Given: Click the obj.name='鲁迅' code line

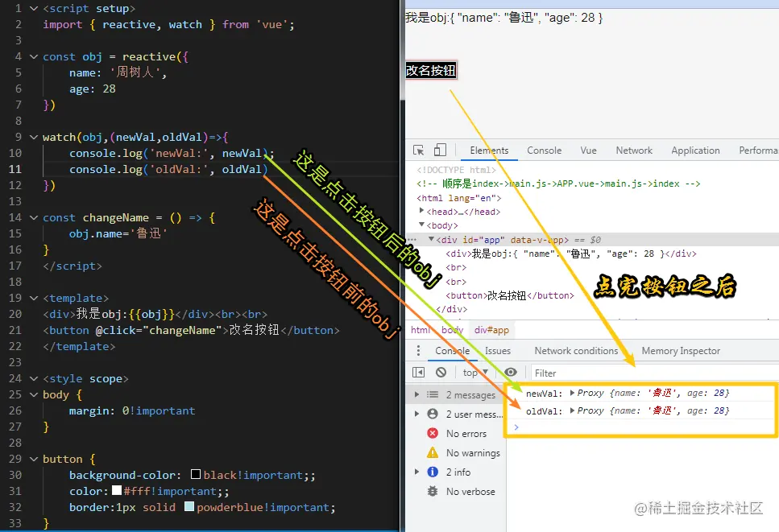Looking at the screenshot, I should point(118,233).
